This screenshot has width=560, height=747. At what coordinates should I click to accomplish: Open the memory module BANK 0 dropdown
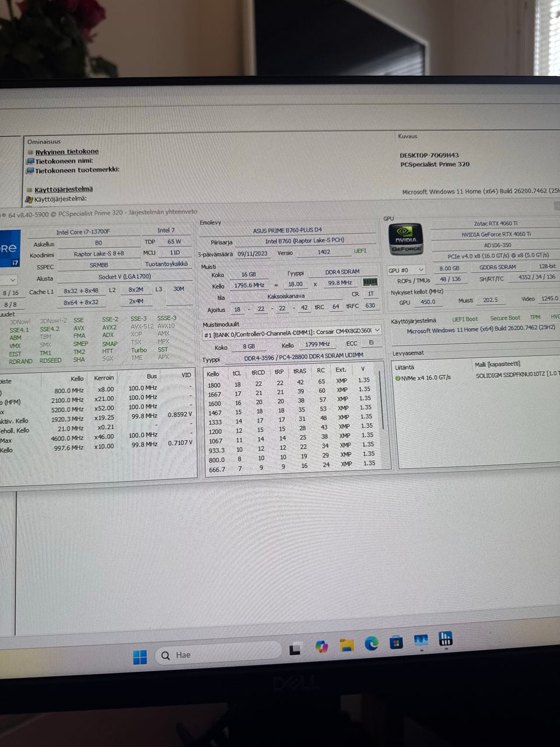coord(292,331)
